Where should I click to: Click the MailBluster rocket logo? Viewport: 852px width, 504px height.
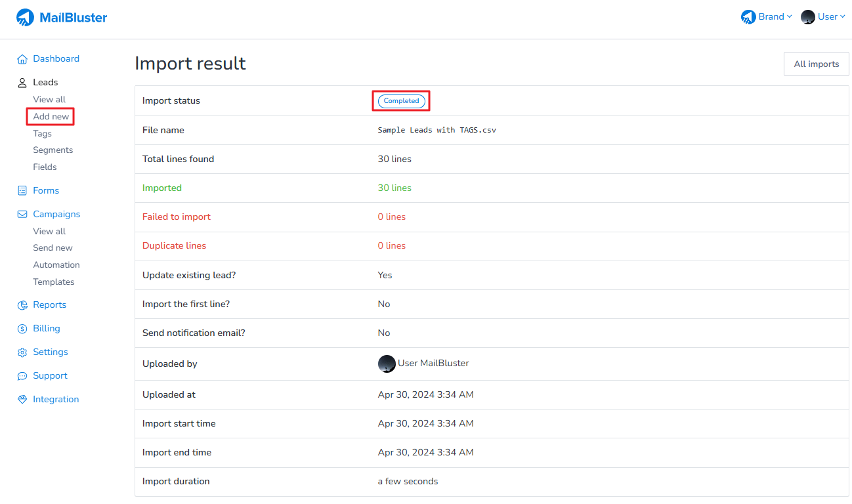click(x=25, y=18)
